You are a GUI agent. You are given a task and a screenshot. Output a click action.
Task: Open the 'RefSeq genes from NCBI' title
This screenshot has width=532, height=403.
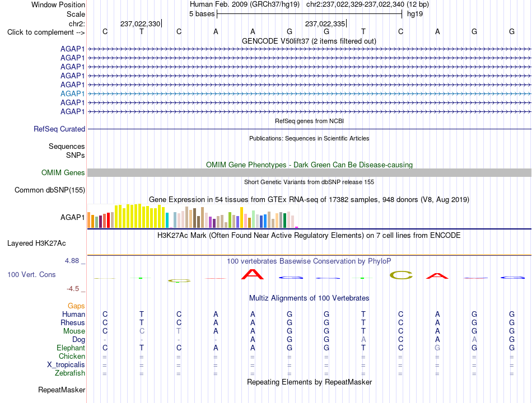(309, 121)
